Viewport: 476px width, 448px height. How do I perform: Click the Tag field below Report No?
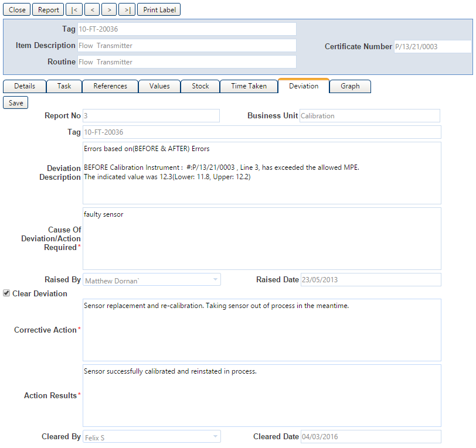262,132
